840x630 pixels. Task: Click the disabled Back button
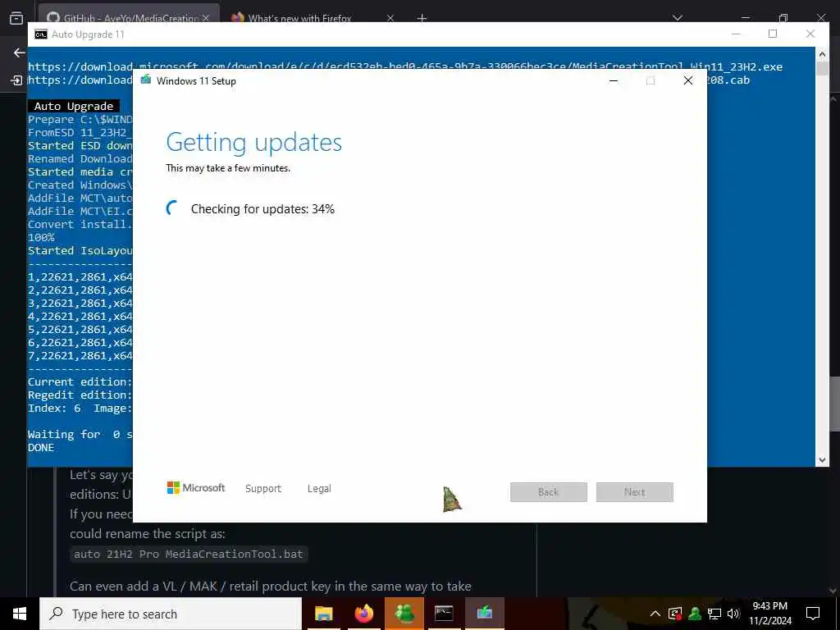point(549,492)
